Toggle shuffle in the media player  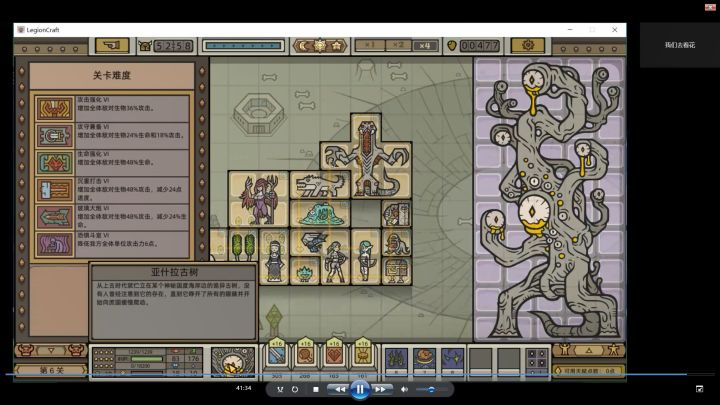click(x=280, y=389)
